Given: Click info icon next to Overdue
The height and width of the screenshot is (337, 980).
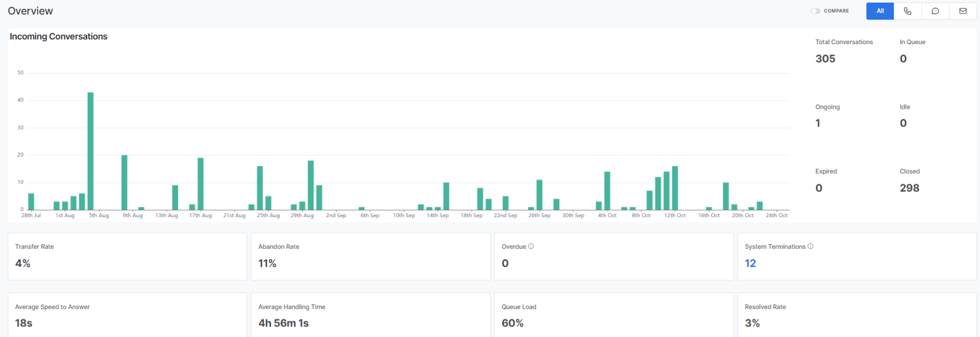Looking at the screenshot, I should point(531,246).
